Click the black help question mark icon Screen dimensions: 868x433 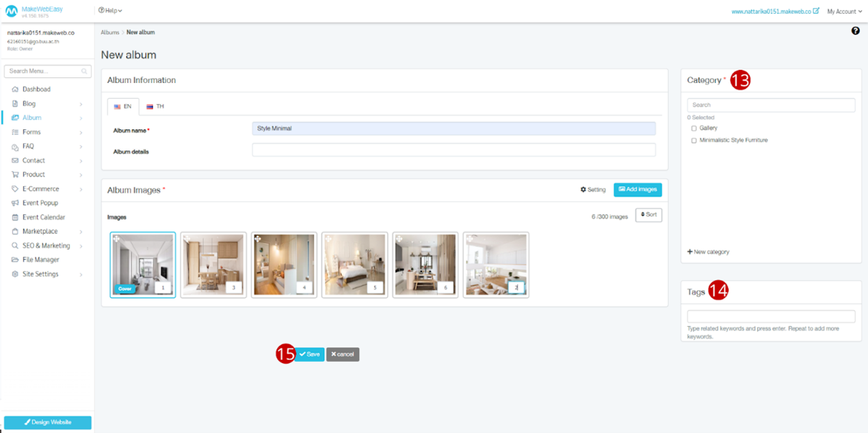(x=855, y=31)
